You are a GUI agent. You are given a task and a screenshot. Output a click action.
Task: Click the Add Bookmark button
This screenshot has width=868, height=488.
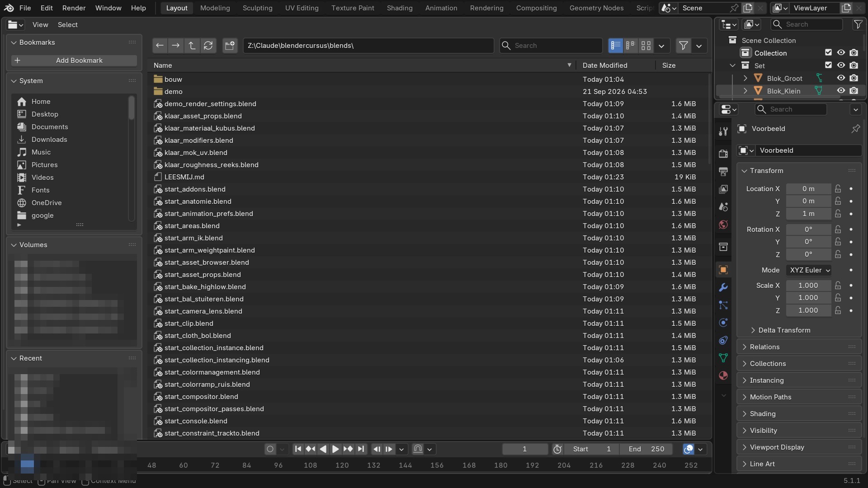[x=74, y=61]
